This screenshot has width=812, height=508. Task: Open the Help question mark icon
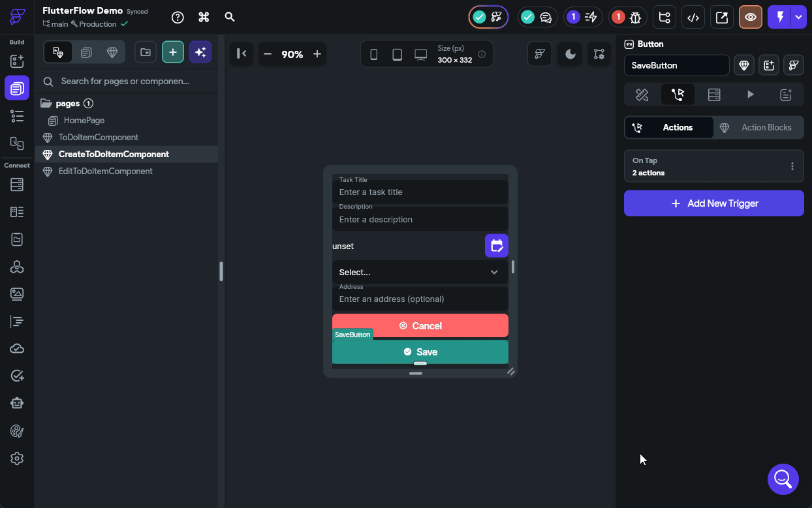coord(178,17)
